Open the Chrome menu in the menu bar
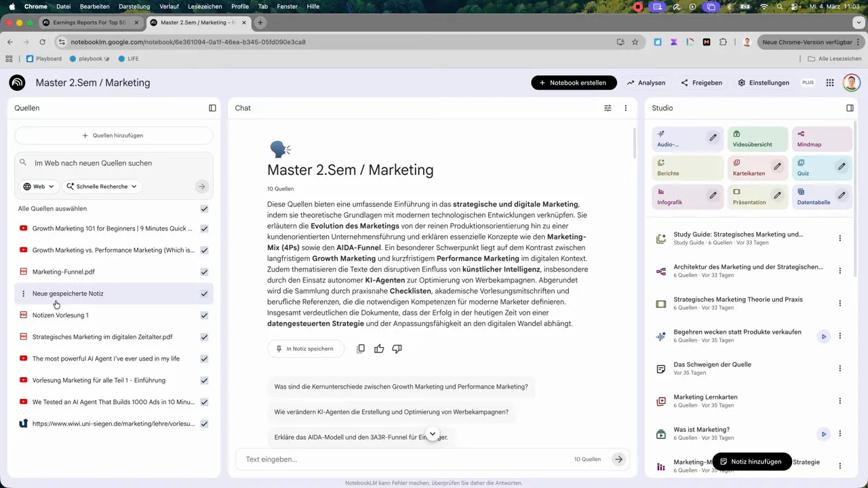 (35, 6)
